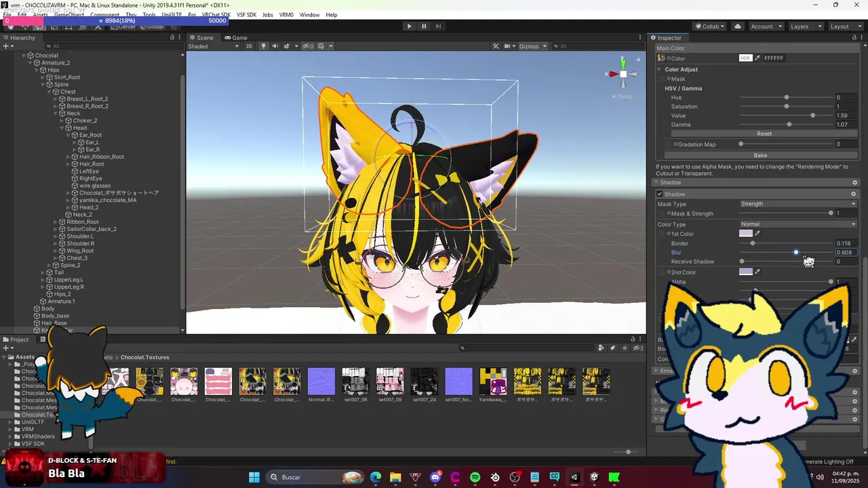This screenshot has width=868, height=488.
Task: Click the eyedropper beside 1st Color
Action: click(757, 234)
